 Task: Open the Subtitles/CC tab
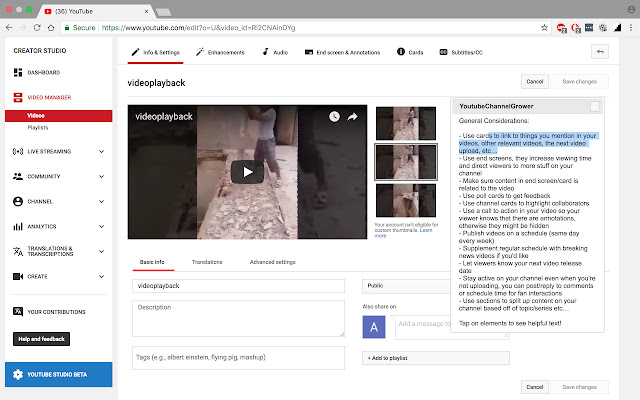(461, 52)
